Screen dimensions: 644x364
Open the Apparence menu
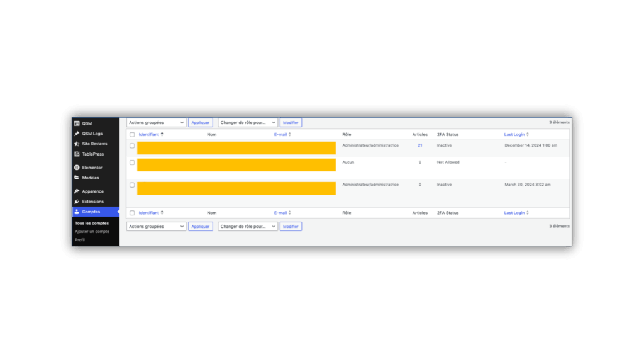pos(93,191)
